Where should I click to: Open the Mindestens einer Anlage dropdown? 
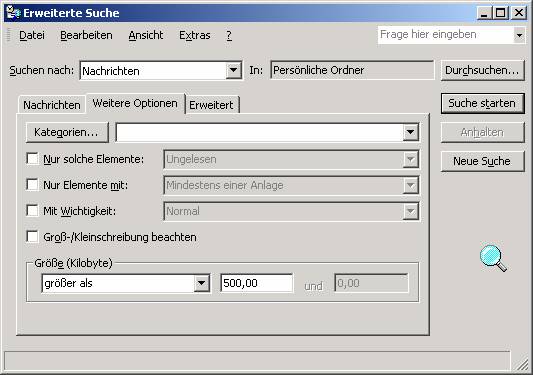(410, 185)
